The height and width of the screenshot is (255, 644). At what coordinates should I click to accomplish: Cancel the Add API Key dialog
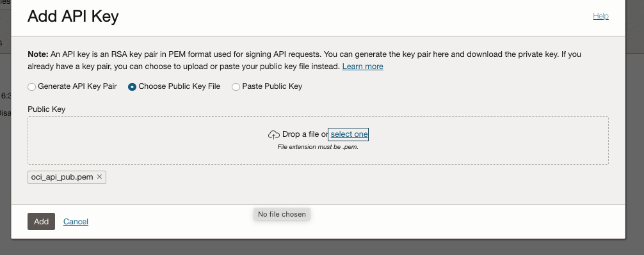(76, 221)
